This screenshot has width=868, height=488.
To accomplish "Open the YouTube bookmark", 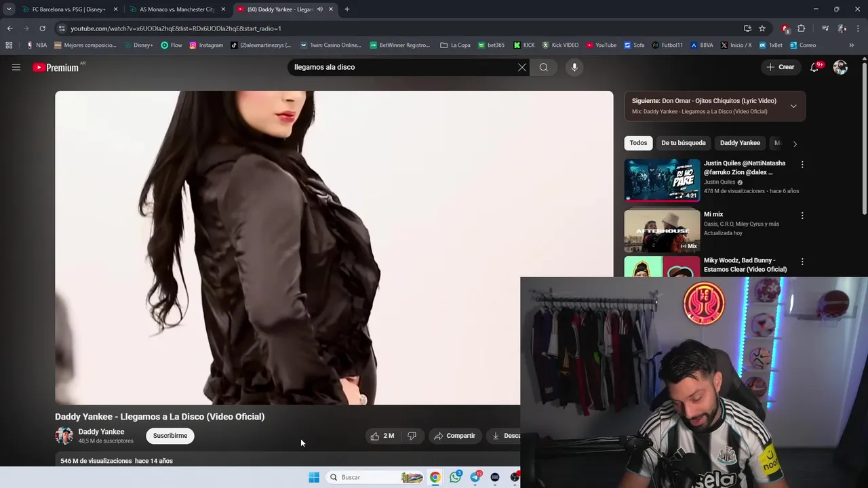I will pos(601,45).
